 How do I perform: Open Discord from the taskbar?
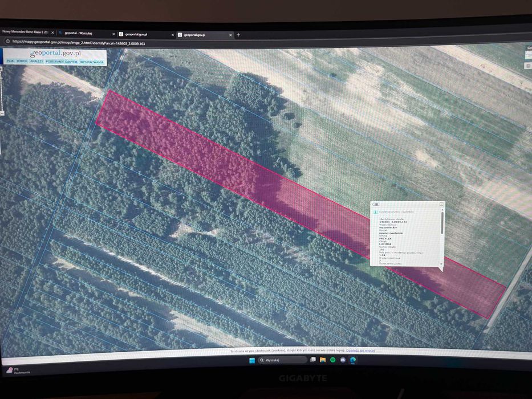click(x=343, y=360)
